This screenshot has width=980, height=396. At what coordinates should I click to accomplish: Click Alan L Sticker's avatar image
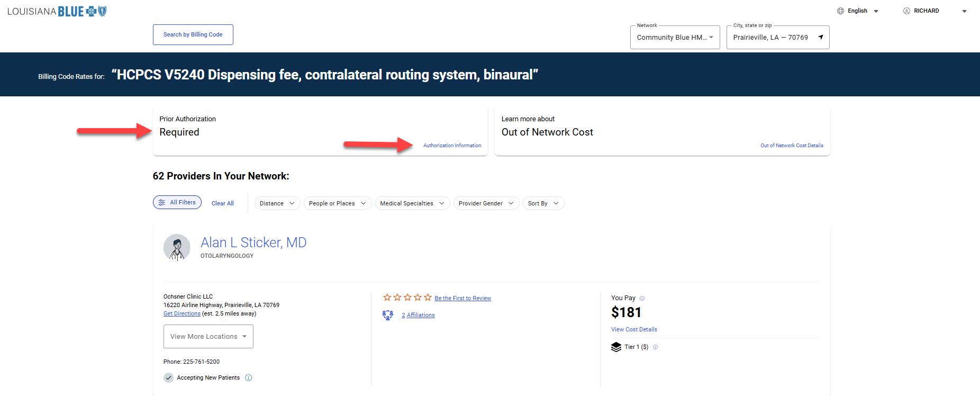[177, 247]
